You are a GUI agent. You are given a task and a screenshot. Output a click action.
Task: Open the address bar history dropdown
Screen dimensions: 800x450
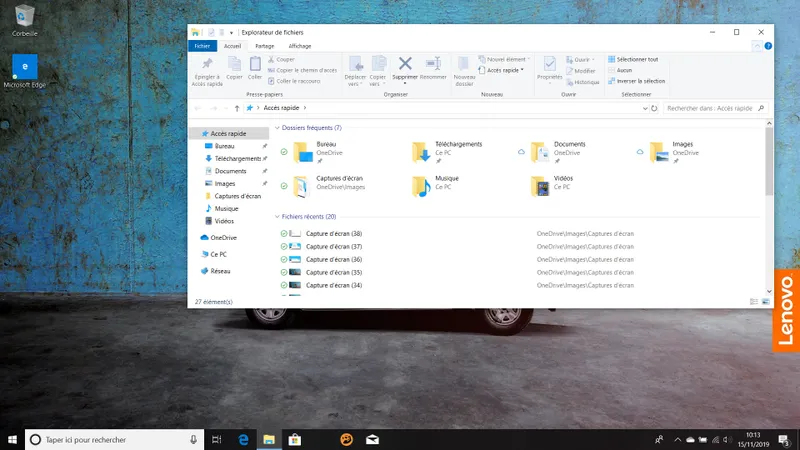pyautogui.click(x=645, y=108)
